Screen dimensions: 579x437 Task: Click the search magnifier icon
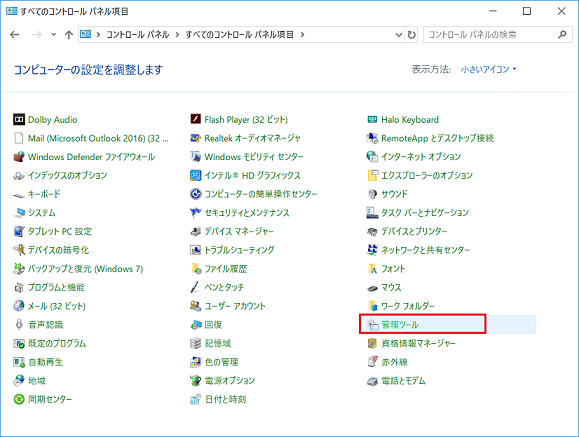(562, 35)
